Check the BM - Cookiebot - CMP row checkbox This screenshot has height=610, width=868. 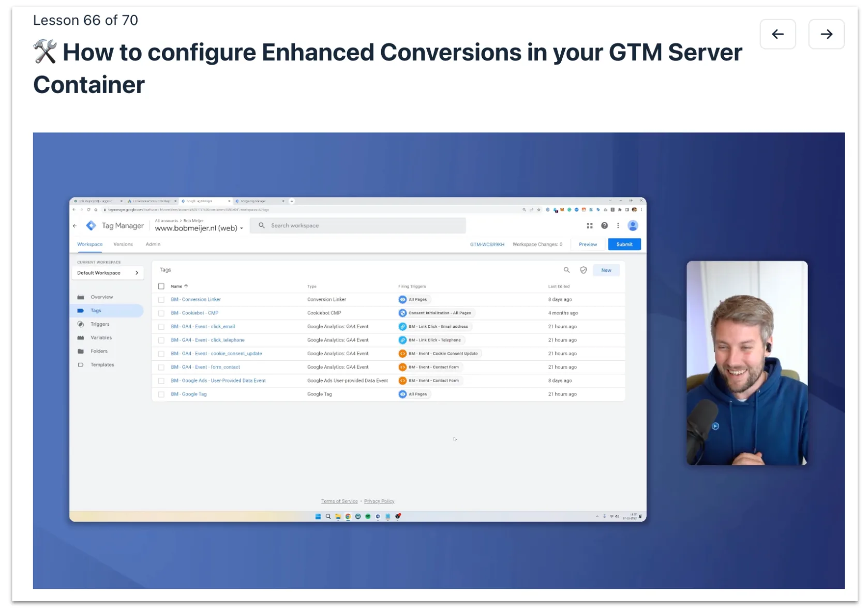tap(161, 313)
